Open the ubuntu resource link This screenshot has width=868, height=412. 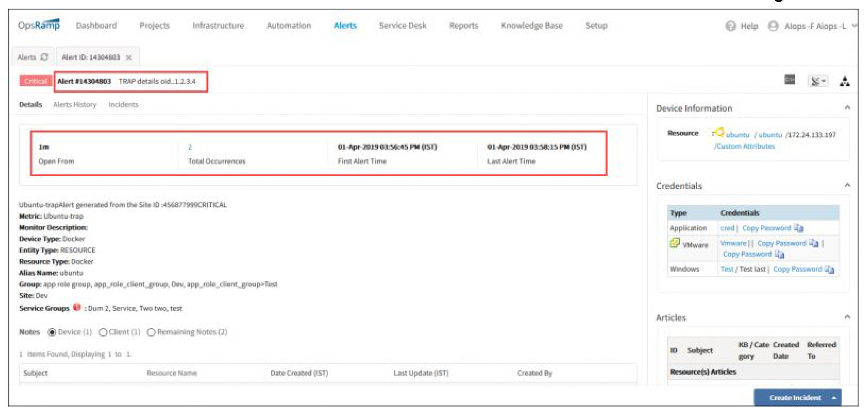737,134
